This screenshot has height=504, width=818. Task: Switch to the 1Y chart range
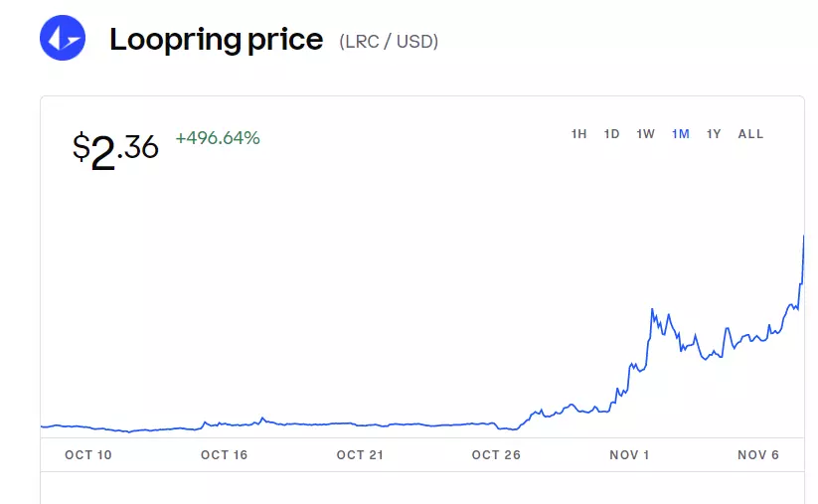point(714,134)
